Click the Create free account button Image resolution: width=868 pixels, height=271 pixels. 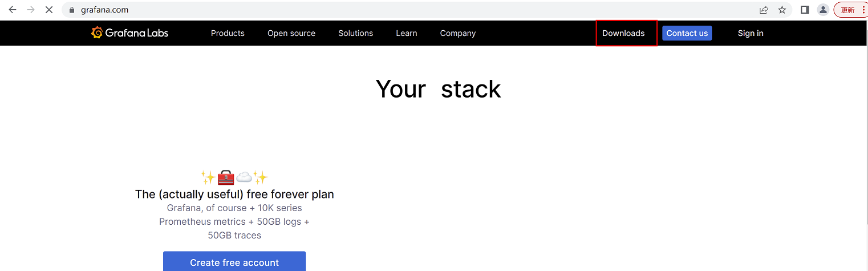(x=234, y=262)
